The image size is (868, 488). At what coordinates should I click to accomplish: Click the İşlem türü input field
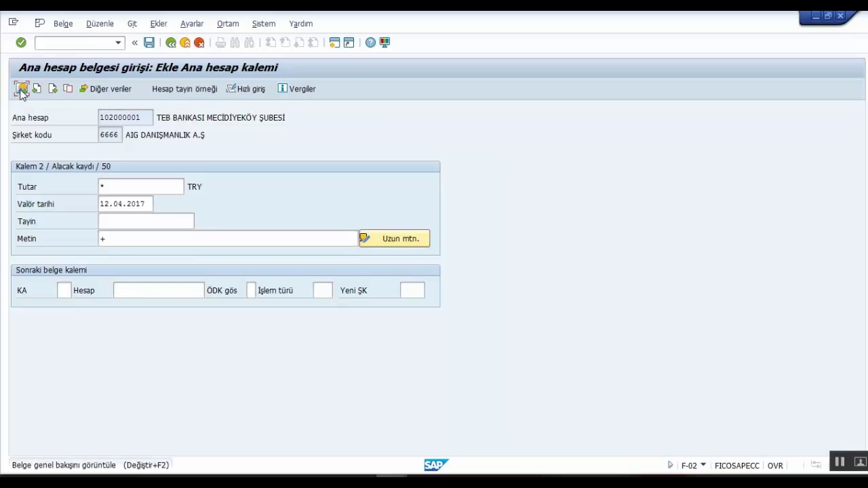click(x=323, y=290)
